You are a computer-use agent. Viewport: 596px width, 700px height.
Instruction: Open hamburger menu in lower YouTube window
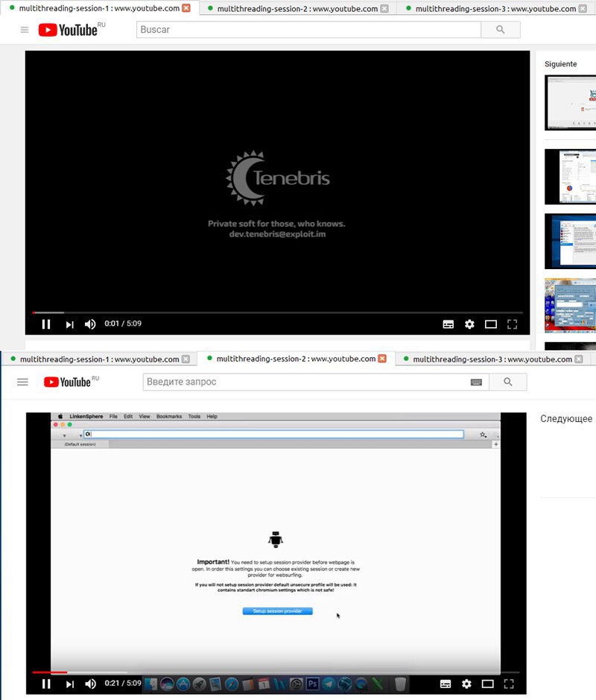(23, 382)
